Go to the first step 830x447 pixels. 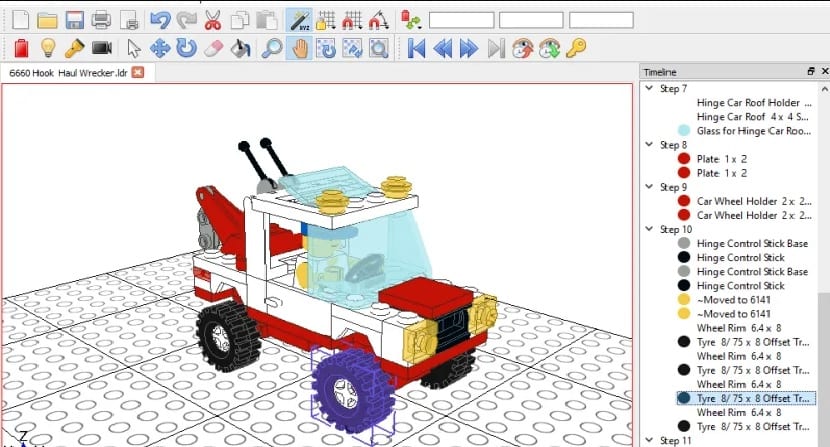click(x=417, y=48)
